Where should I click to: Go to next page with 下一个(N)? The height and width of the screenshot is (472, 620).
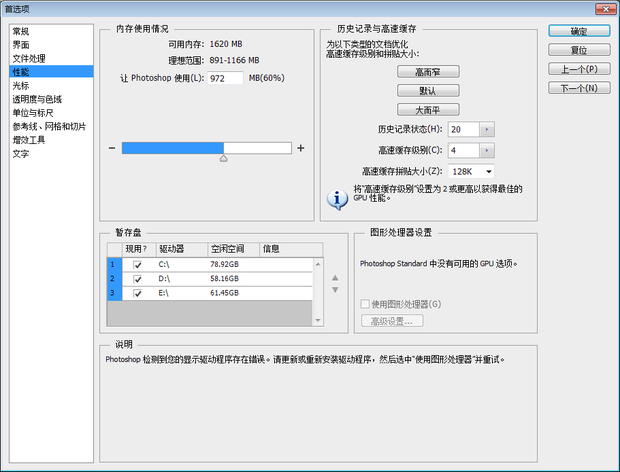click(579, 88)
